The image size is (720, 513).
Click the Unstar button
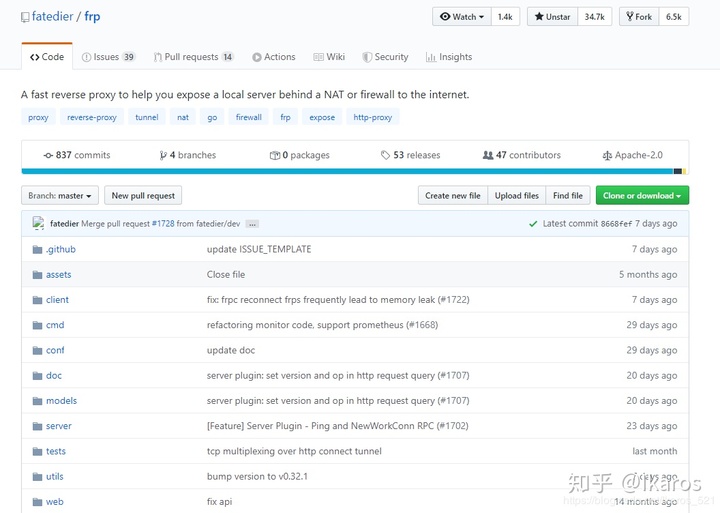coord(552,17)
